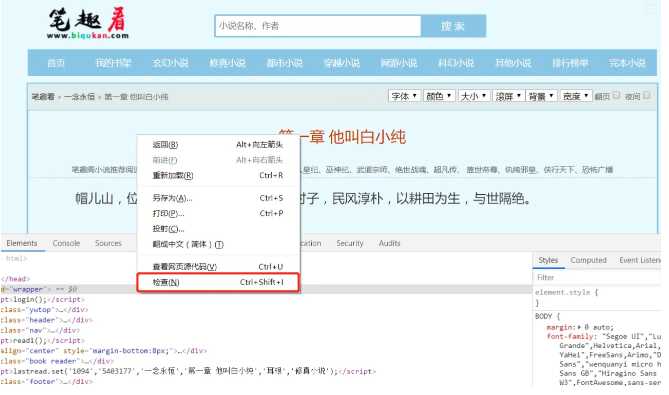Go to 我的书架 in the navigation bar
Viewport: 669px width, 395px height.
113,63
